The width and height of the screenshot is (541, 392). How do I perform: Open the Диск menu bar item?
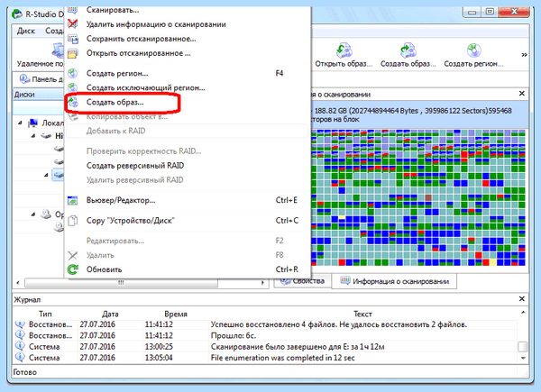(x=26, y=31)
